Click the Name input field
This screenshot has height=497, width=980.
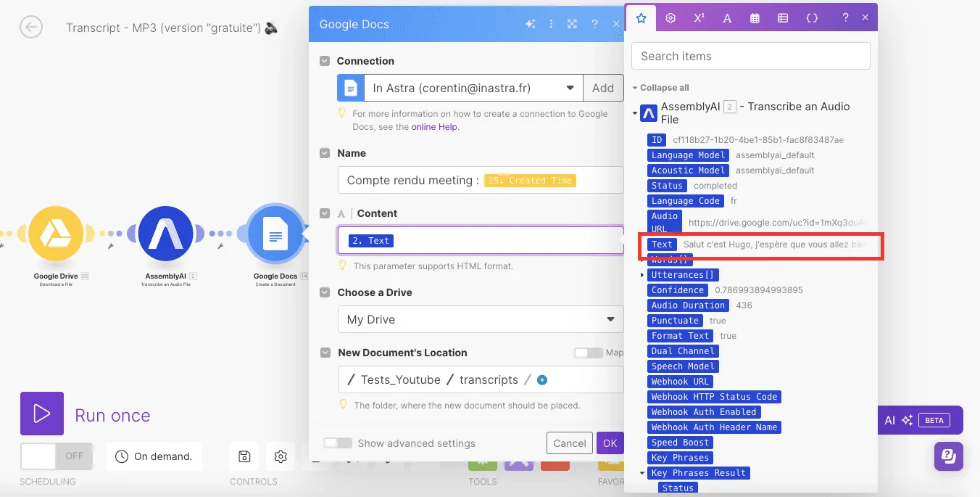[481, 180]
